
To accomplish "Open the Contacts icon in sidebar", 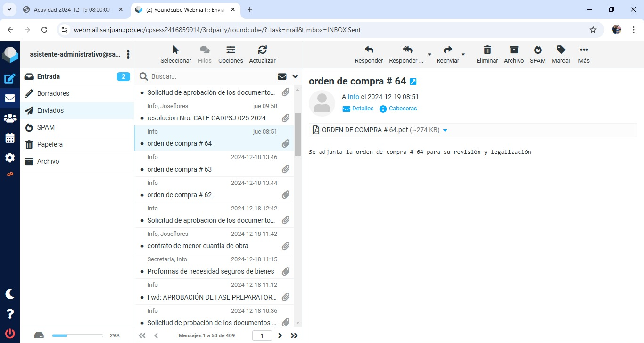I will click(10, 118).
